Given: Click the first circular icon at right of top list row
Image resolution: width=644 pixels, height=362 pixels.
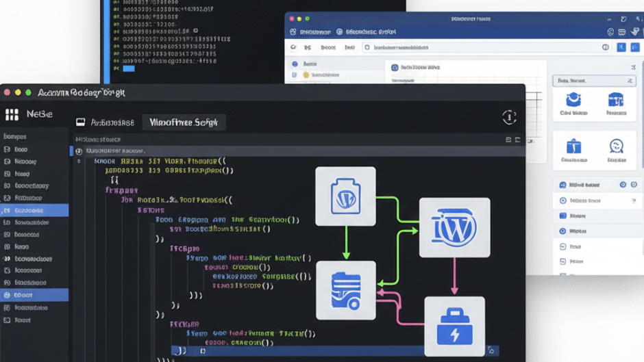Looking at the screenshot, I should 623,185.
